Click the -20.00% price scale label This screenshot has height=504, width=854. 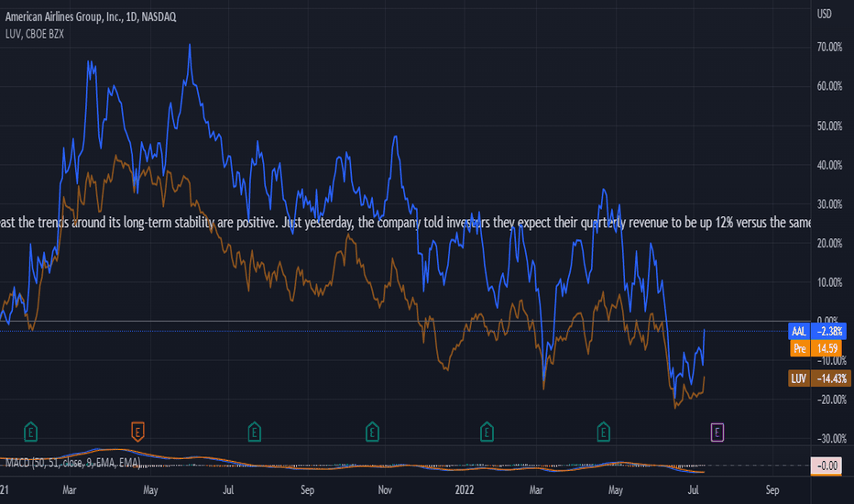831,400
